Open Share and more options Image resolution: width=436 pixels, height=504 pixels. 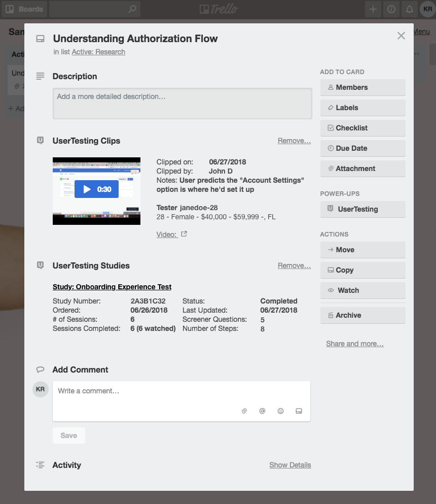(354, 344)
